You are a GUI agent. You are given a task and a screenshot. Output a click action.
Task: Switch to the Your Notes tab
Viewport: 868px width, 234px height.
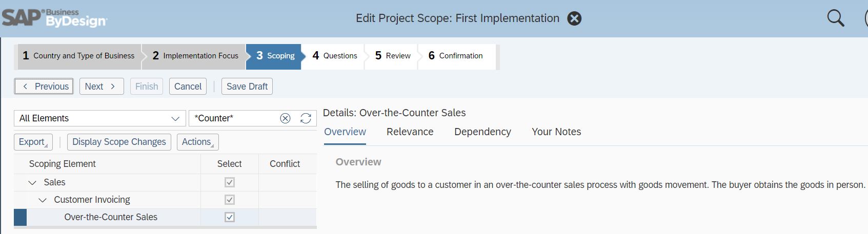pos(556,132)
